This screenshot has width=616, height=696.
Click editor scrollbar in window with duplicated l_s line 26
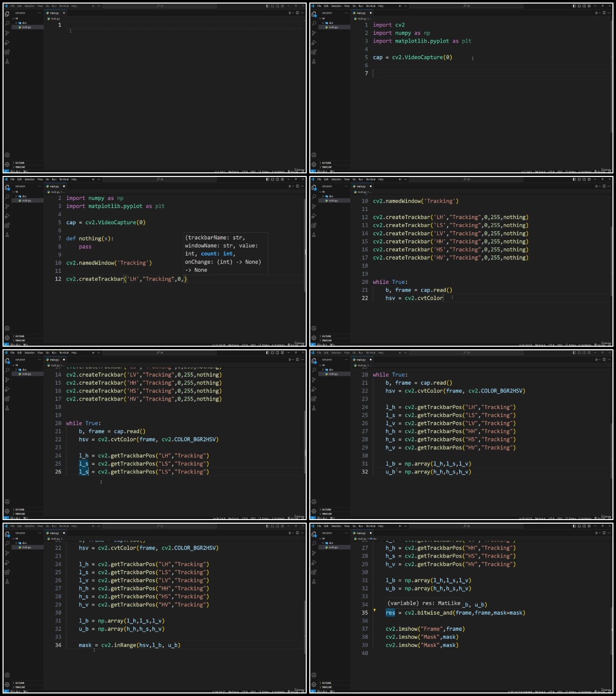coord(305,441)
